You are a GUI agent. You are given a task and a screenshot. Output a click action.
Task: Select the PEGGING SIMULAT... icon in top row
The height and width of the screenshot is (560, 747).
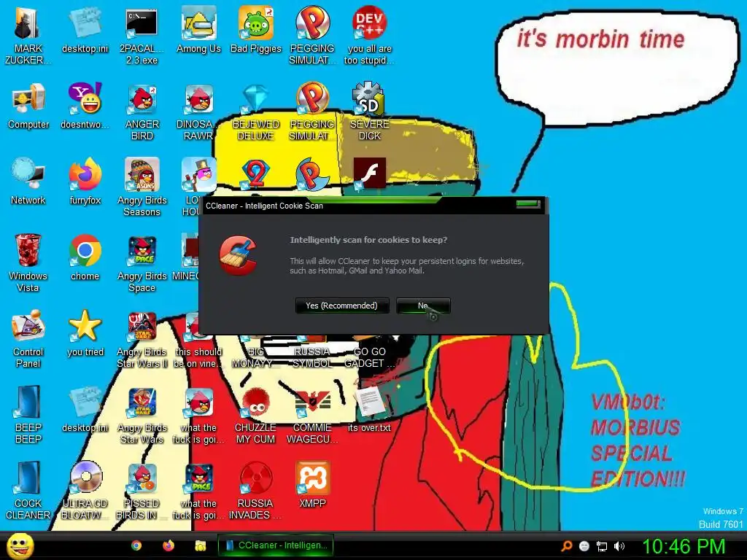coord(312,36)
